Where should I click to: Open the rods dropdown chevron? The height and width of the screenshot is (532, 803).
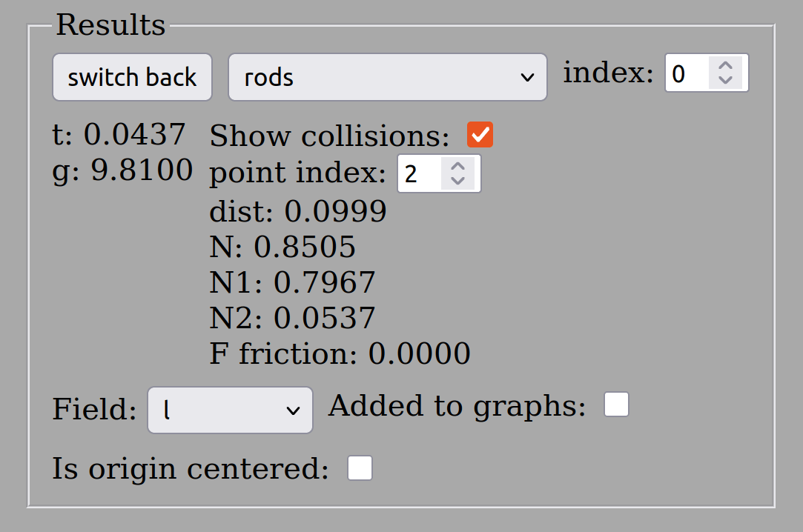click(527, 77)
